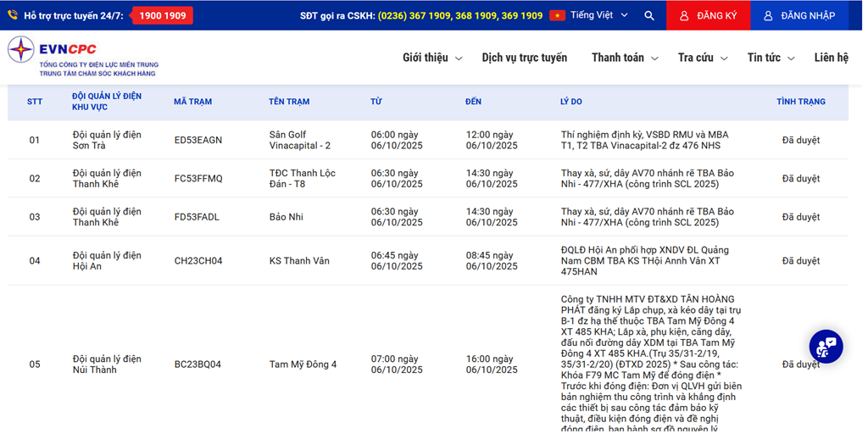Open the floating chat support icon

(x=825, y=346)
